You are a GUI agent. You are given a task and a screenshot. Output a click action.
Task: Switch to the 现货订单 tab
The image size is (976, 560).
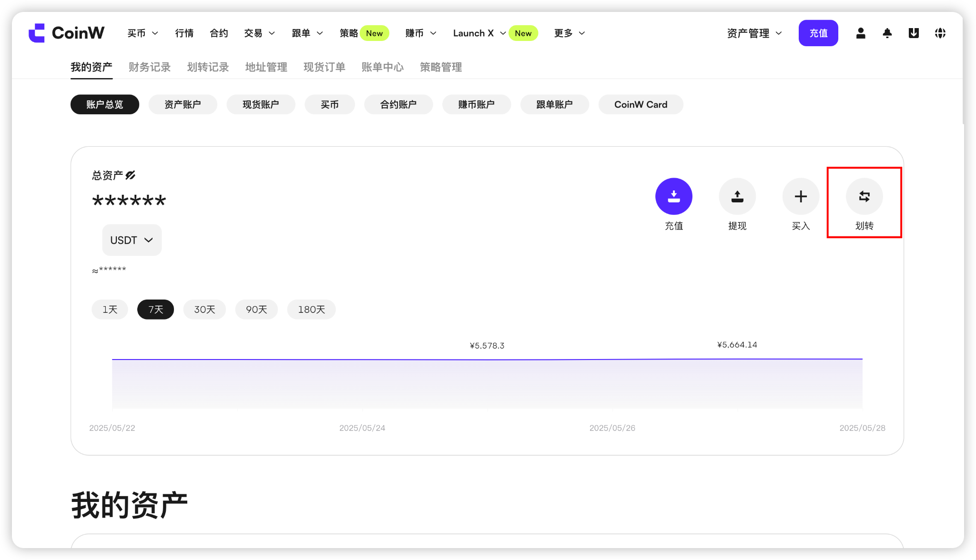pos(324,67)
